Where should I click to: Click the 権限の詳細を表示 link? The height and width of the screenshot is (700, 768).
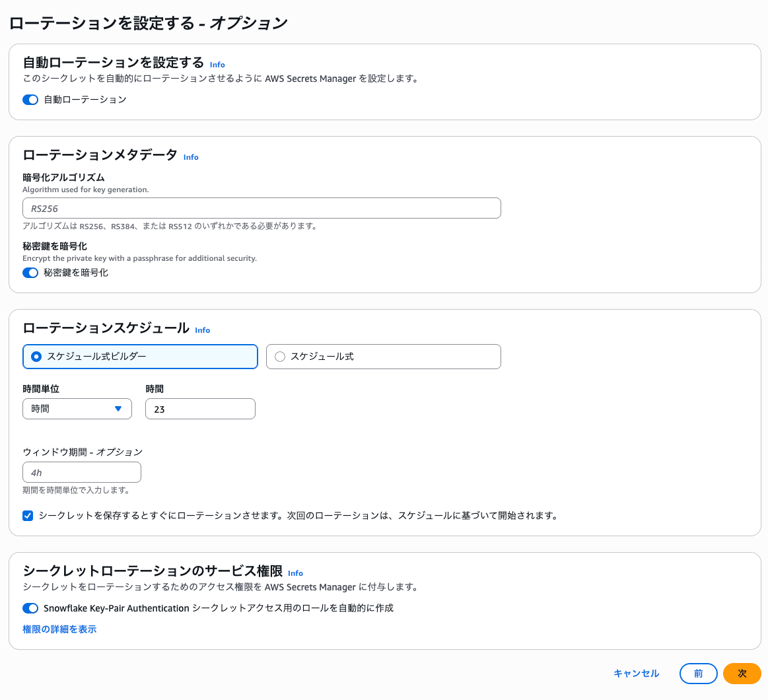pos(59,629)
